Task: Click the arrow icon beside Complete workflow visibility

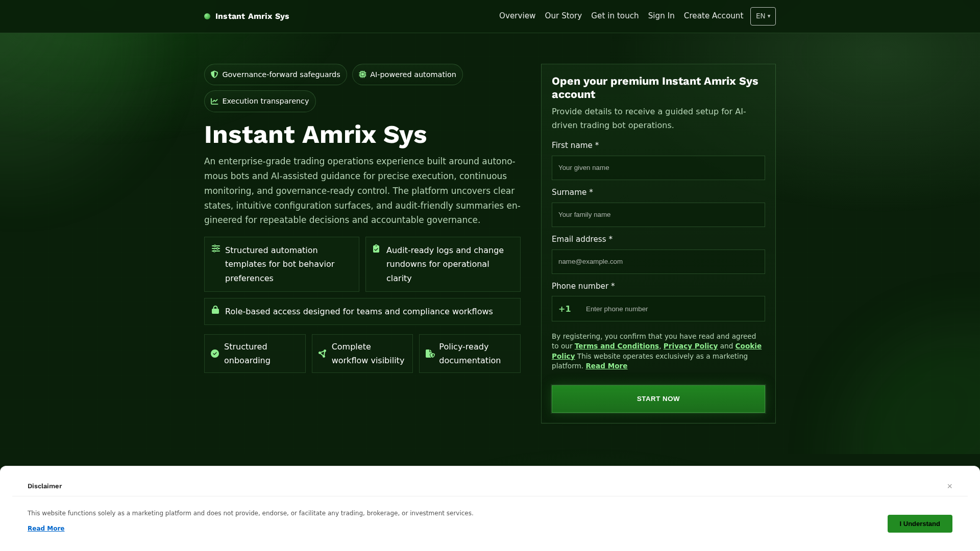Action: click(323, 354)
